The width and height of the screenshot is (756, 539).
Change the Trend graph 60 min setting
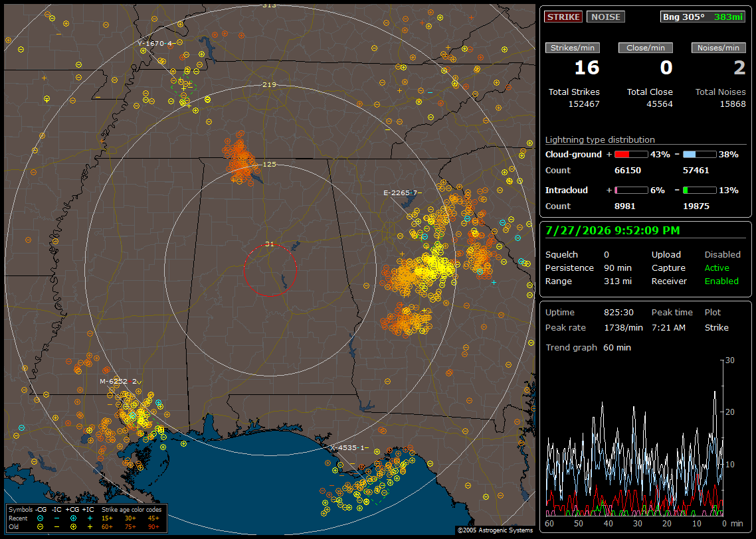617,347
